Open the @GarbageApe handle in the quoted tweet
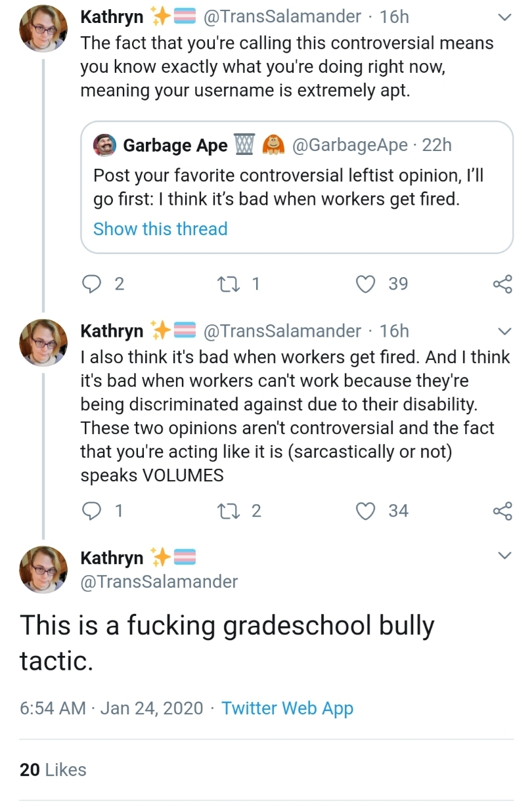532x805 pixels. [351, 145]
